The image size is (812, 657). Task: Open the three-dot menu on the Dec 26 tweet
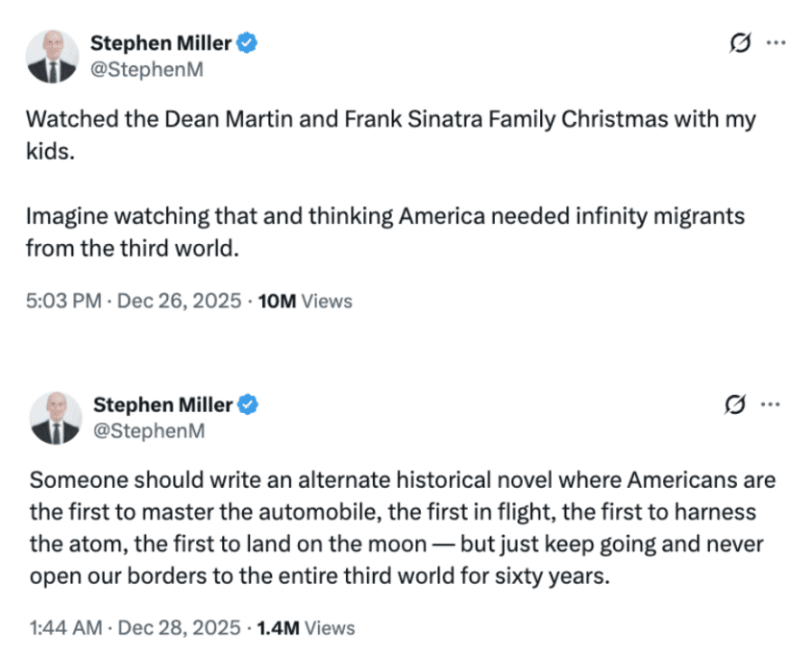coord(775,43)
